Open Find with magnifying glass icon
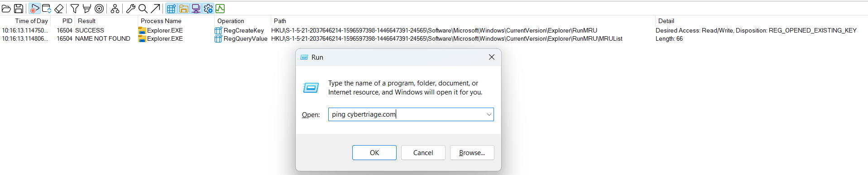Viewport: 868px width, 175px height. 143,9
